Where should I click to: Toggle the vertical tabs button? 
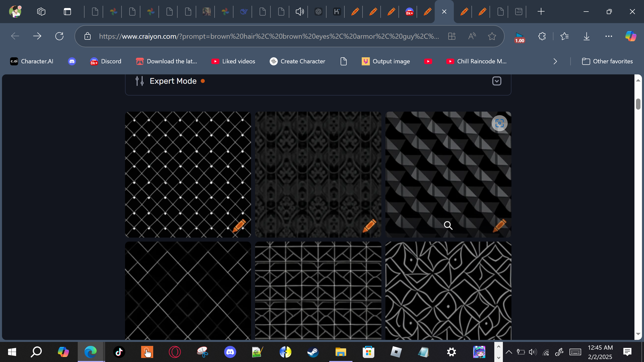coord(67,12)
